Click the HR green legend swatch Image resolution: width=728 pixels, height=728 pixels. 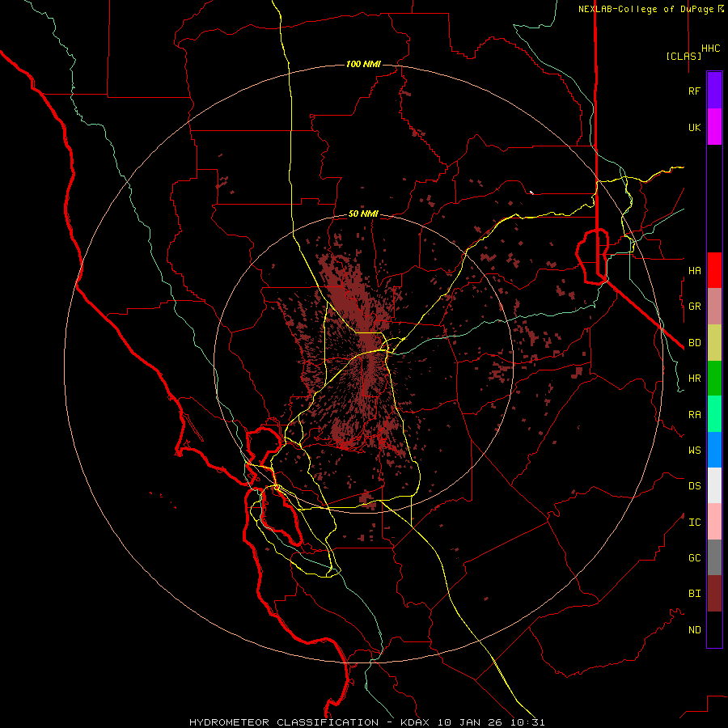pyautogui.click(x=714, y=379)
